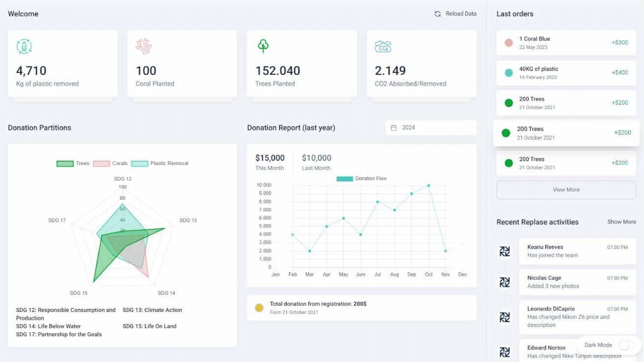Click the Replase logo beside Nicolas Cage
644x362 pixels.
tap(505, 282)
